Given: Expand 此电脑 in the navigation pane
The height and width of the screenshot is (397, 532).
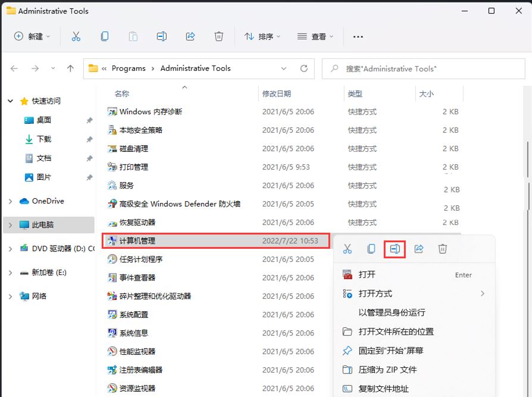Looking at the screenshot, I should [10, 225].
